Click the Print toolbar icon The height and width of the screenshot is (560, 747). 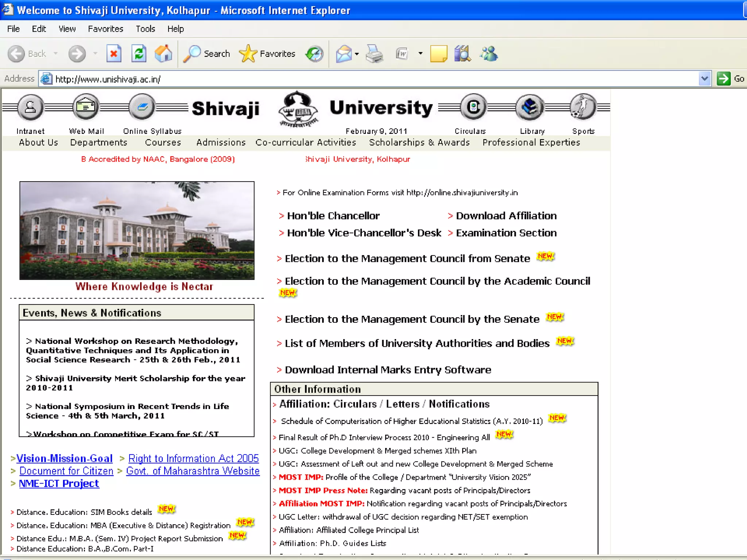[x=374, y=54]
